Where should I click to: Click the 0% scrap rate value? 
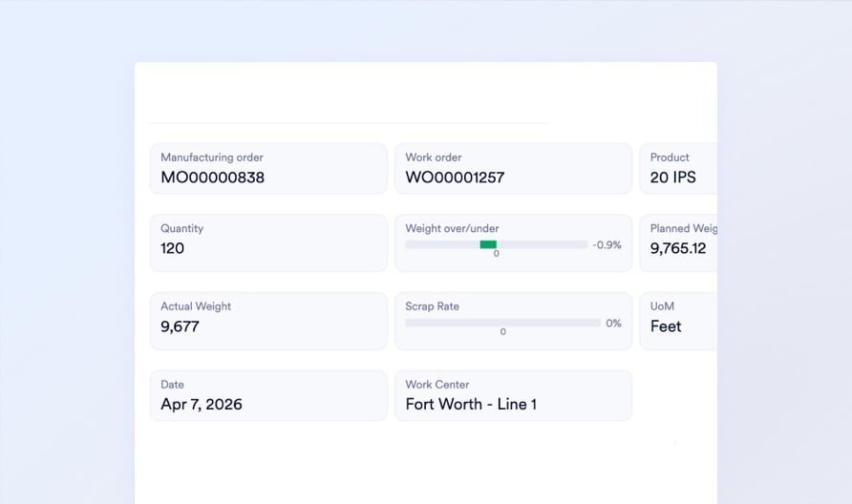613,324
